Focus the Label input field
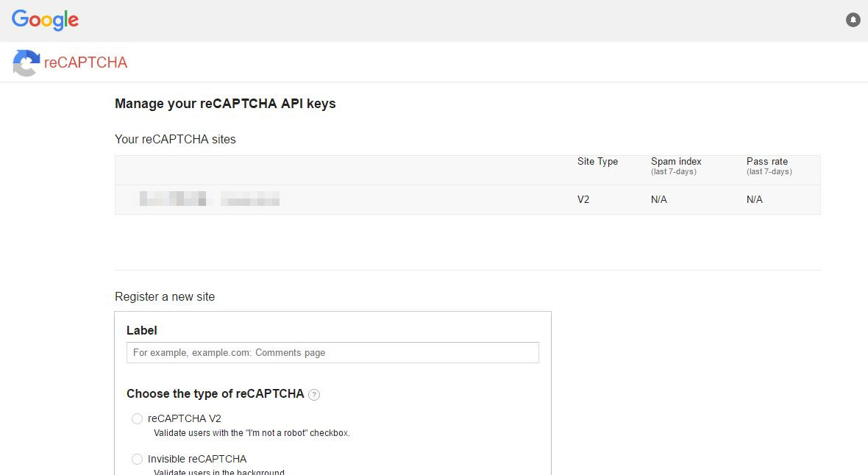 click(332, 353)
